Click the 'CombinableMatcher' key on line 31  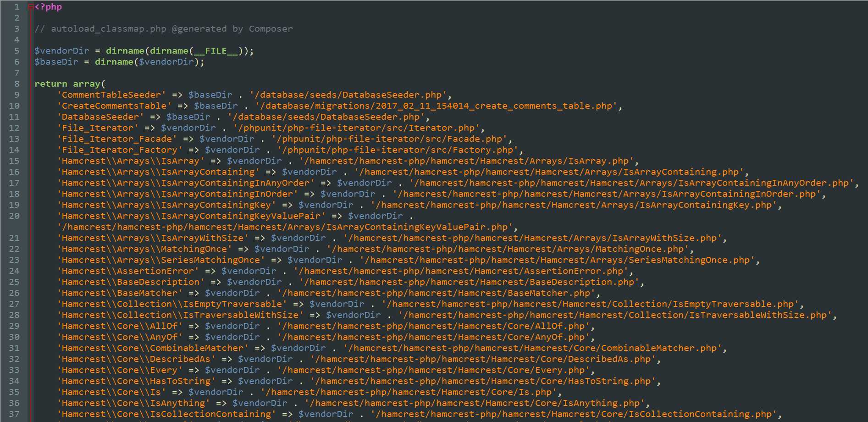pyautogui.click(x=153, y=348)
